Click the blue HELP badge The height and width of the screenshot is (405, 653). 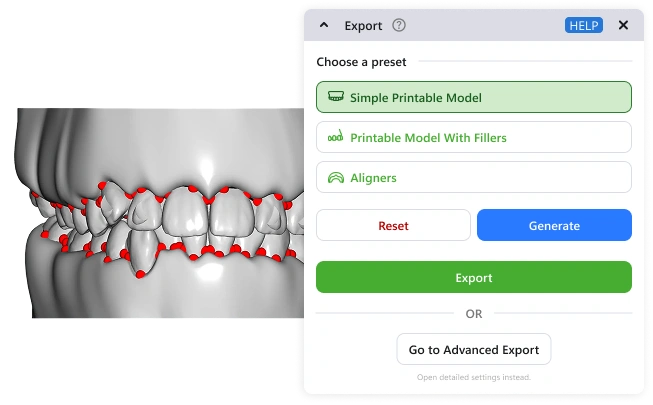(583, 25)
